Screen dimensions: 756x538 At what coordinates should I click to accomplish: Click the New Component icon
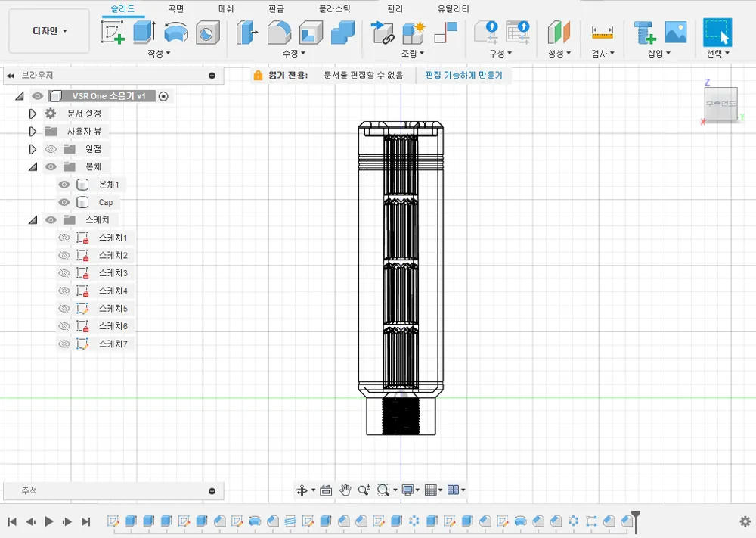point(414,33)
